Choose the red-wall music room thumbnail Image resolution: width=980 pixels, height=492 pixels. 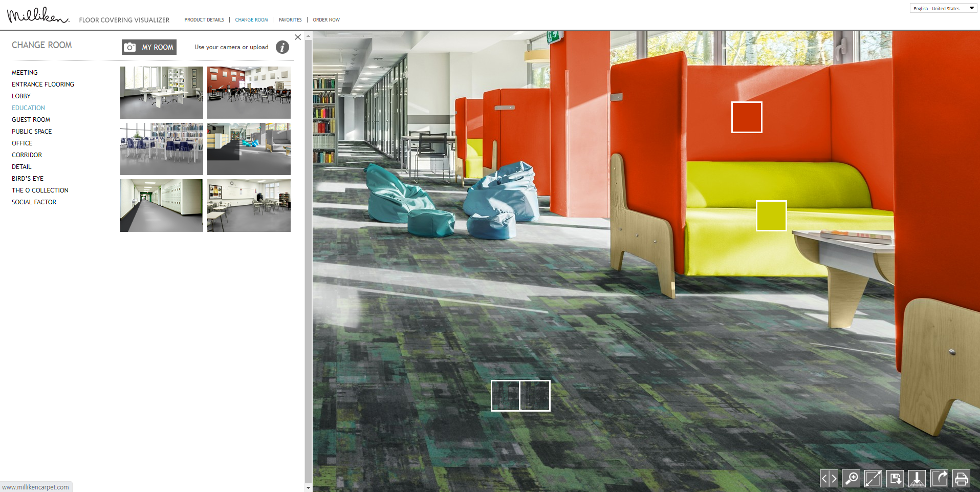click(x=249, y=93)
